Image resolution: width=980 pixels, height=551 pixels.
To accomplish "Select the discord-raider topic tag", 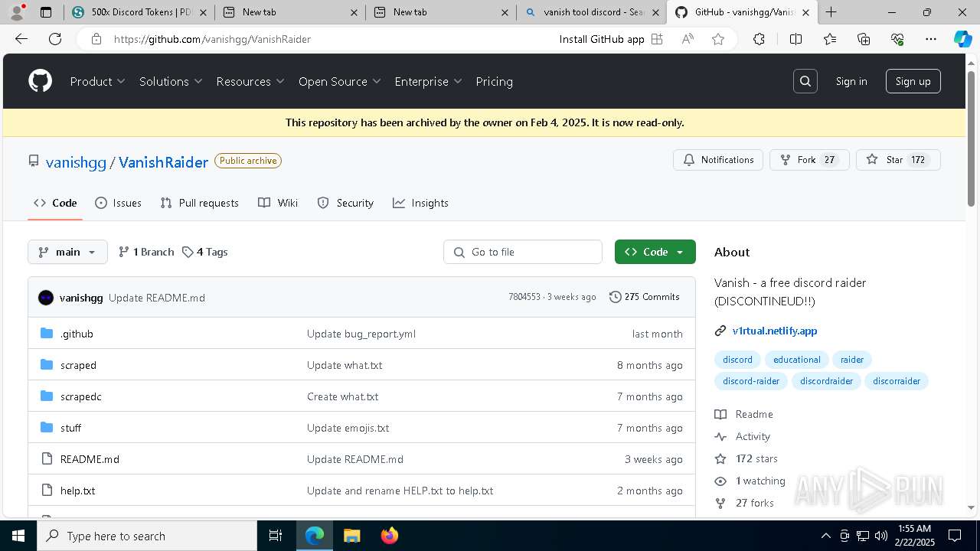I will (x=751, y=381).
